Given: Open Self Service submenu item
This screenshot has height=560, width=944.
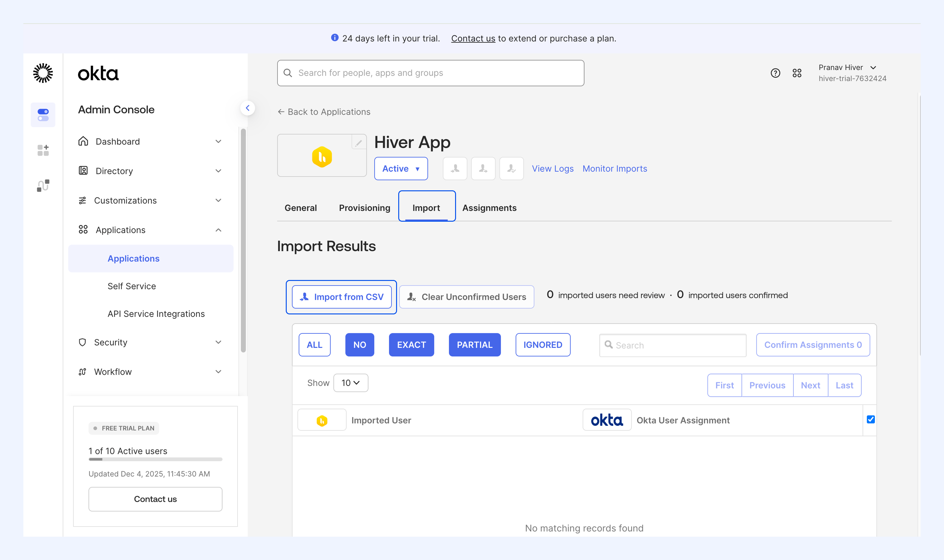Looking at the screenshot, I should pos(132,286).
